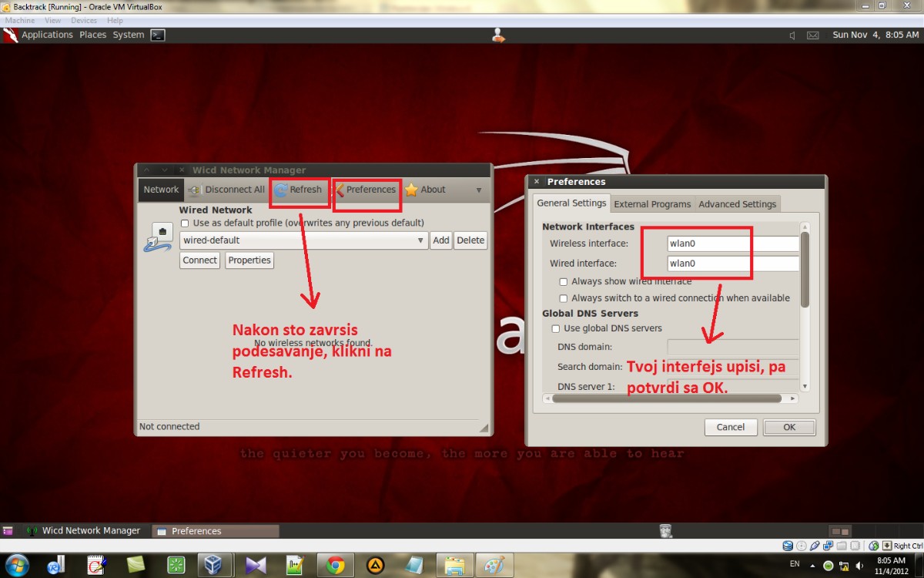Click the wired network connection icon
Image resolution: width=924 pixels, height=578 pixels.
tap(159, 237)
